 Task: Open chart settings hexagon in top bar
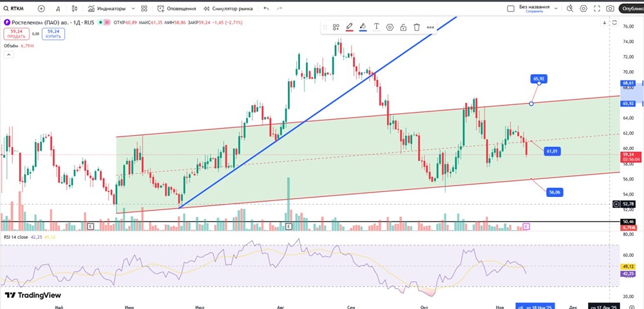[x=583, y=8]
